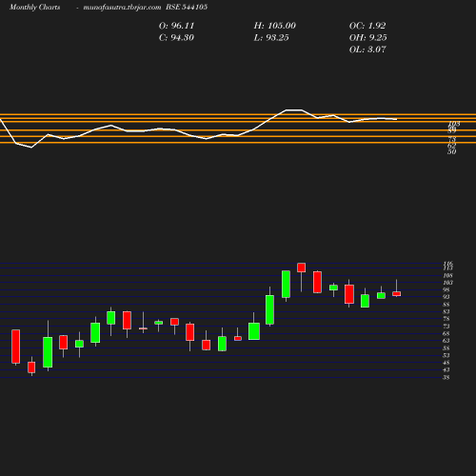The height and width of the screenshot is (476, 476).
Task: Click the "munafasutra.tbrjar.com" site name
Action: pos(122,7)
